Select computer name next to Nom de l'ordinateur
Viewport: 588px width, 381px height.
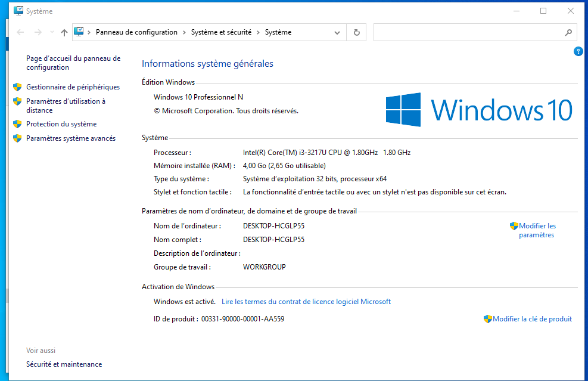click(x=274, y=226)
